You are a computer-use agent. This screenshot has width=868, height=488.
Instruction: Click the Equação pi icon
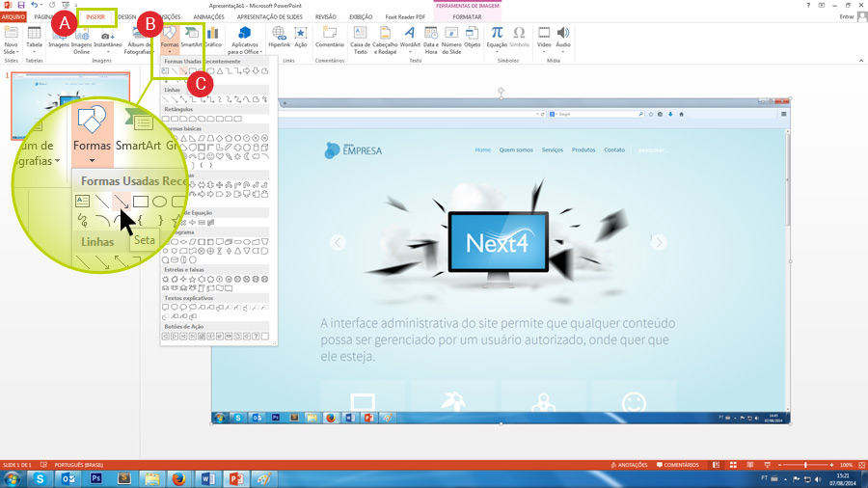coord(497,39)
